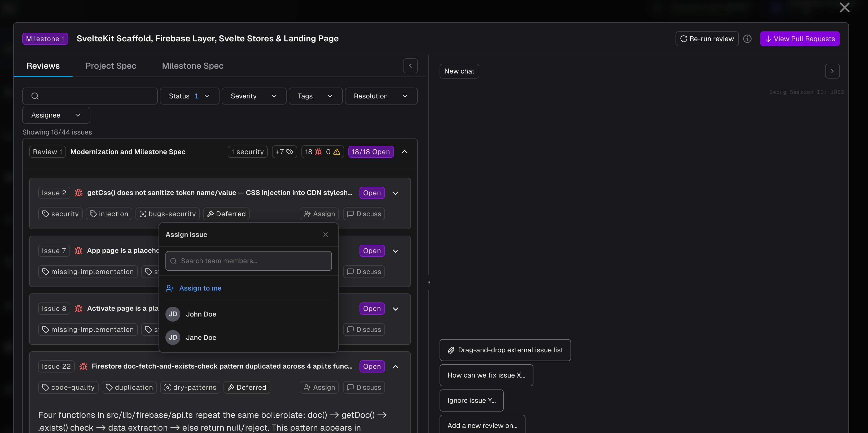The width and height of the screenshot is (868, 433).
Task: Click the info icon beside Re-run review
Action: coord(747,39)
